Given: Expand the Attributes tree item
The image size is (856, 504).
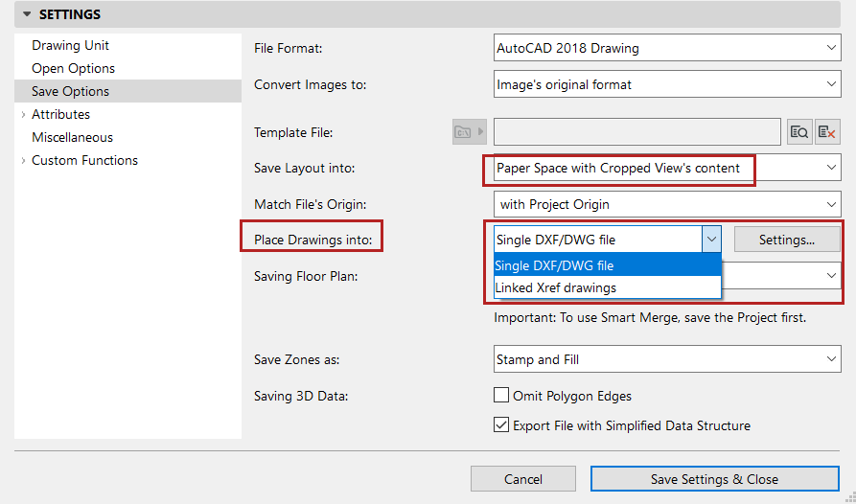Looking at the screenshot, I should (x=23, y=115).
